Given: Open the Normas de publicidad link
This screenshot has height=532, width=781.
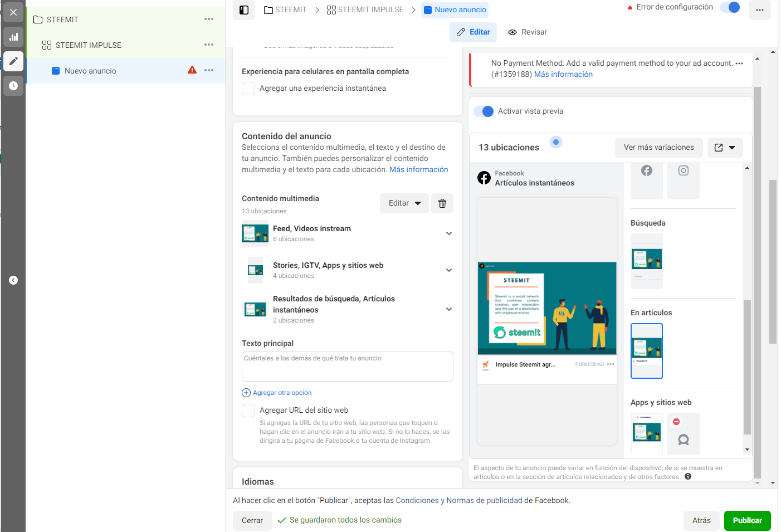Looking at the screenshot, I should pyautogui.click(x=485, y=500).
